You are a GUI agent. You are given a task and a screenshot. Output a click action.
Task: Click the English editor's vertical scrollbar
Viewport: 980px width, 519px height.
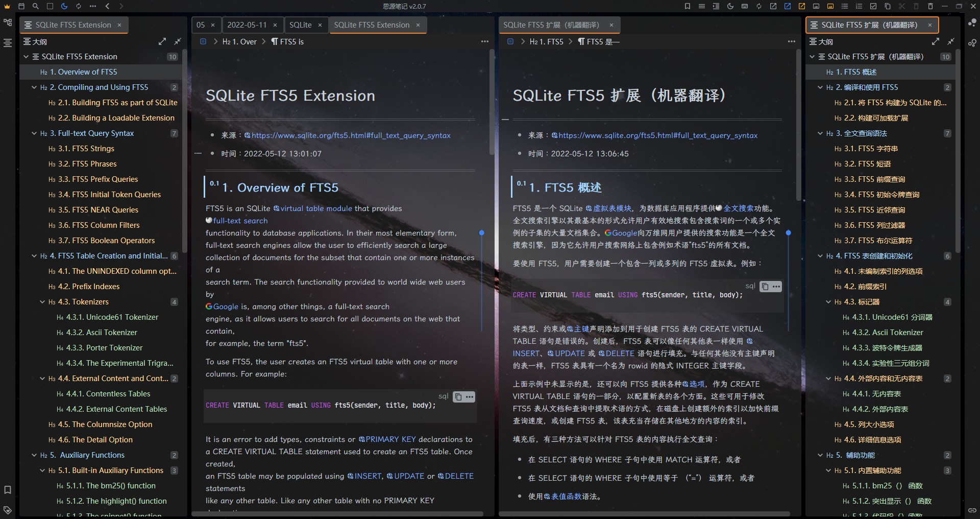(x=492, y=102)
